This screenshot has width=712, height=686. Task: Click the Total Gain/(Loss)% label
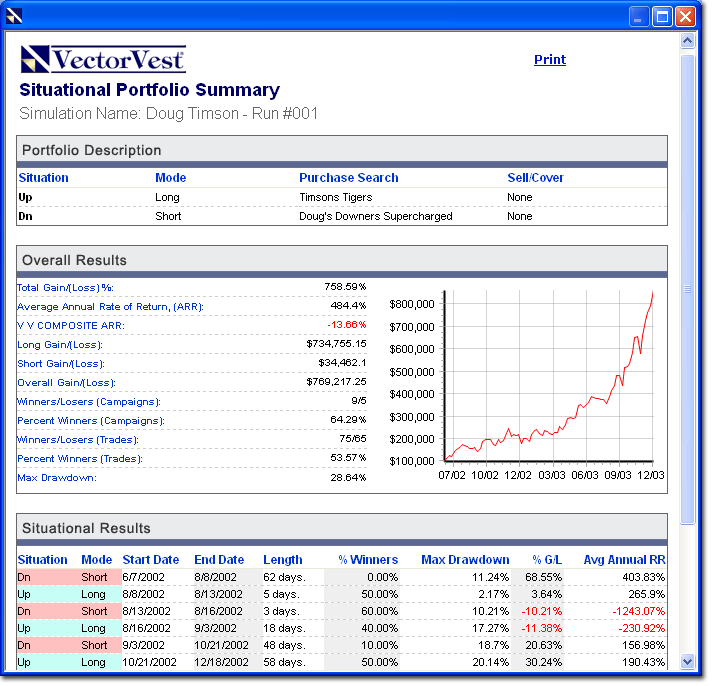point(65,288)
